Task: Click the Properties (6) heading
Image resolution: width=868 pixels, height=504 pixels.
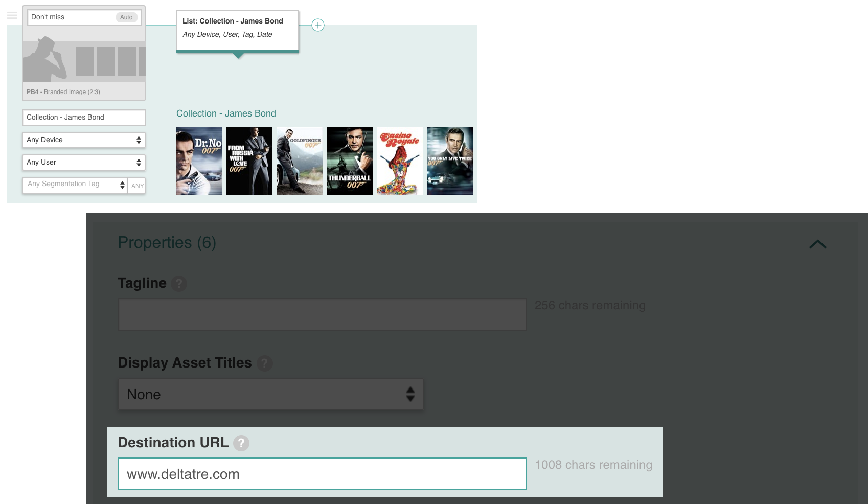Action: [167, 242]
